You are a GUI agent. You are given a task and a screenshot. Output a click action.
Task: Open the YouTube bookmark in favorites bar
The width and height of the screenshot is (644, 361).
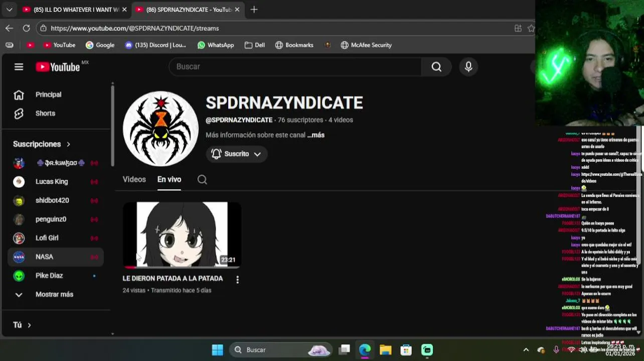(59, 45)
